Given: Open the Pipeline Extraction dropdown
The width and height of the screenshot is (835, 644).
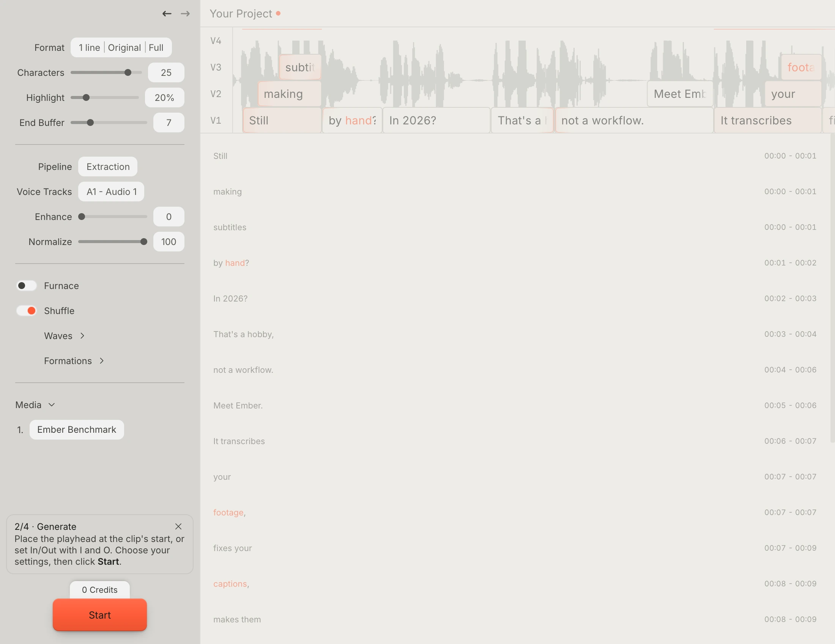Looking at the screenshot, I should click(x=108, y=166).
